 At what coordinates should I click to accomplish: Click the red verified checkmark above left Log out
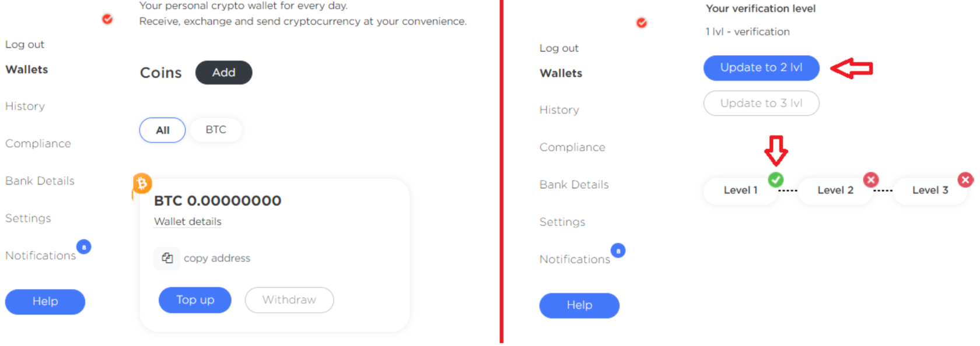click(107, 19)
